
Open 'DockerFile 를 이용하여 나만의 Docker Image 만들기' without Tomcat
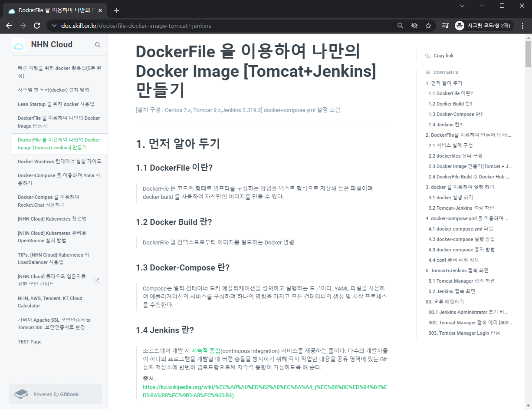(x=60, y=122)
